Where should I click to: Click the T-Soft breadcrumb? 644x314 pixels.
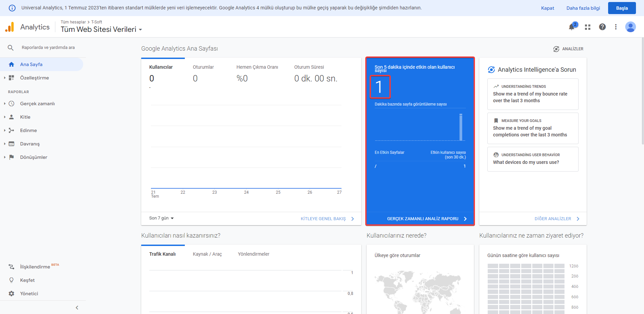click(x=97, y=22)
